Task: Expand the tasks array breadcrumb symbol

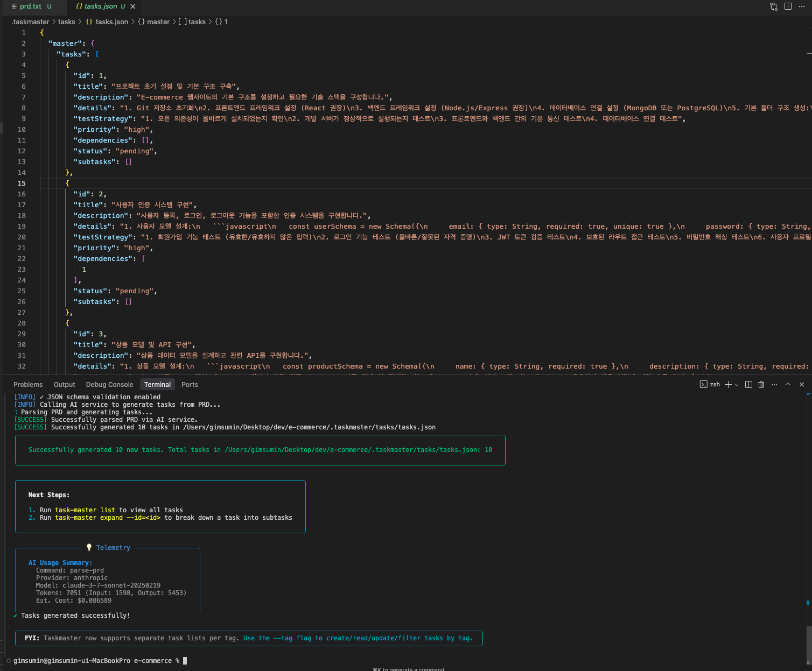Action: click(x=192, y=22)
